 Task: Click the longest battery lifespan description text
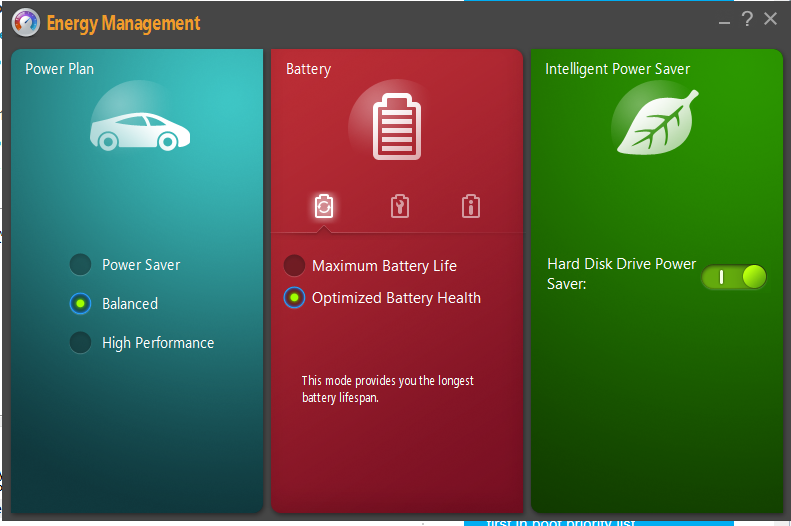387,389
